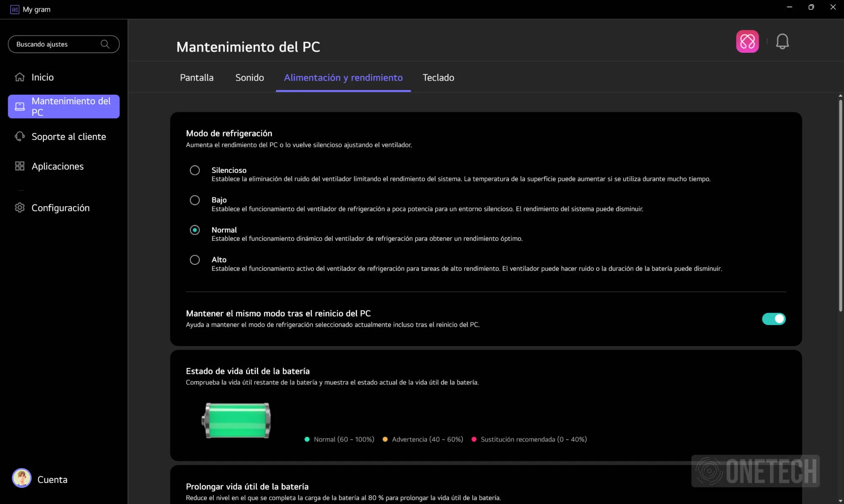This screenshot has width=844, height=504.
Task: Click 'Prolongar vida útil de la batería' heading
Action: (x=247, y=486)
